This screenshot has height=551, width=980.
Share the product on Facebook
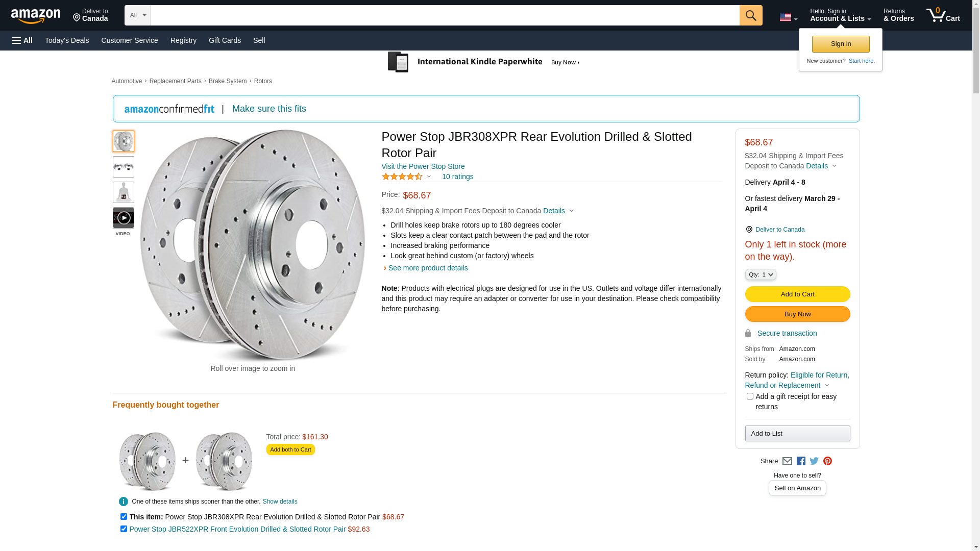pyautogui.click(x=801, y=461)
